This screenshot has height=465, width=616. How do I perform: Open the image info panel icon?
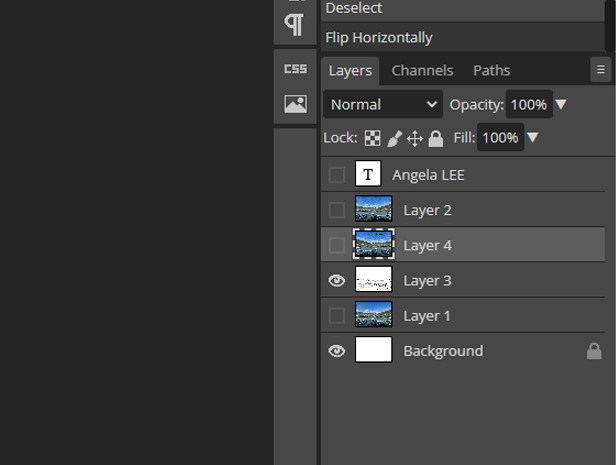click(x=295, y=104)
